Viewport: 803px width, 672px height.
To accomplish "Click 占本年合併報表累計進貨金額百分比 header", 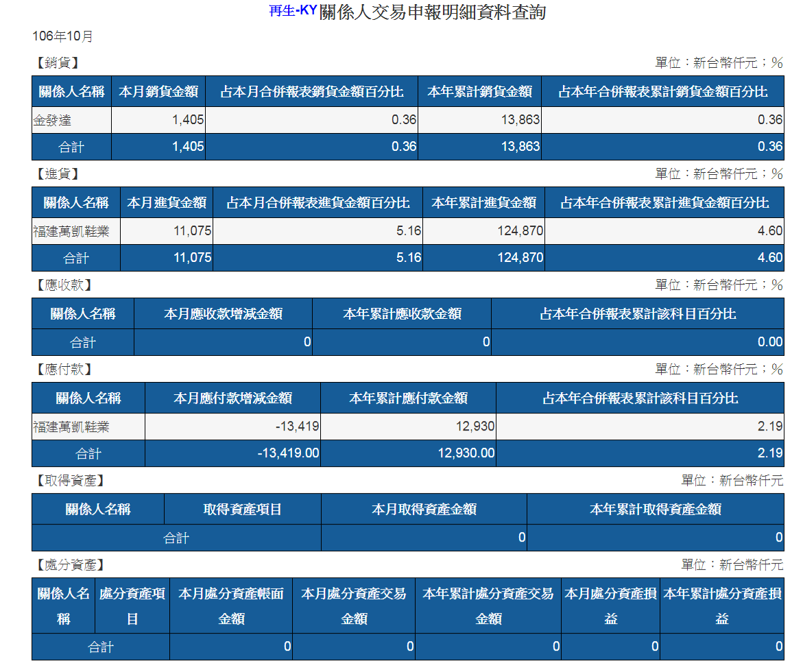I will pyautogui.click(x=664, y=203).
